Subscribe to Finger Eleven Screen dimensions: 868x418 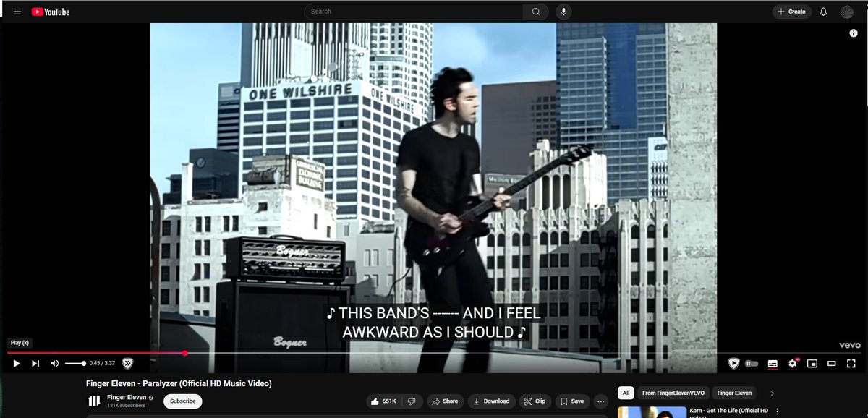(x=182, y=401)
